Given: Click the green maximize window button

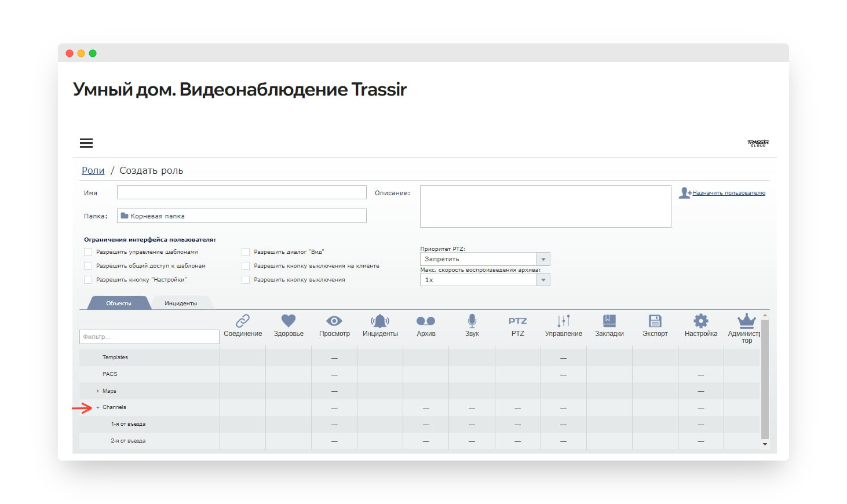Looking at the screenshot, I should click(93, 53).
